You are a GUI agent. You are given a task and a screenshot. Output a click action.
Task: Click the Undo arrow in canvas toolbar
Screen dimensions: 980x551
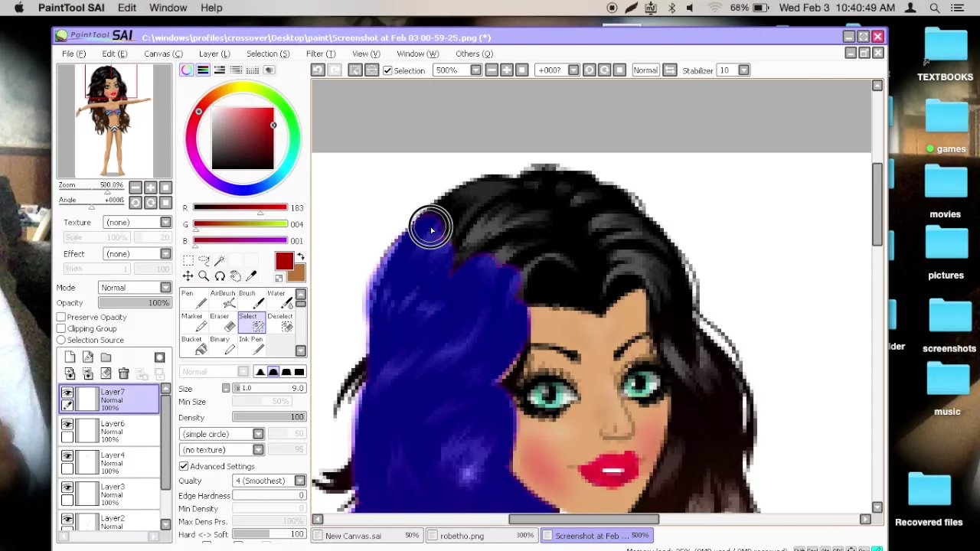pos(318,70)
